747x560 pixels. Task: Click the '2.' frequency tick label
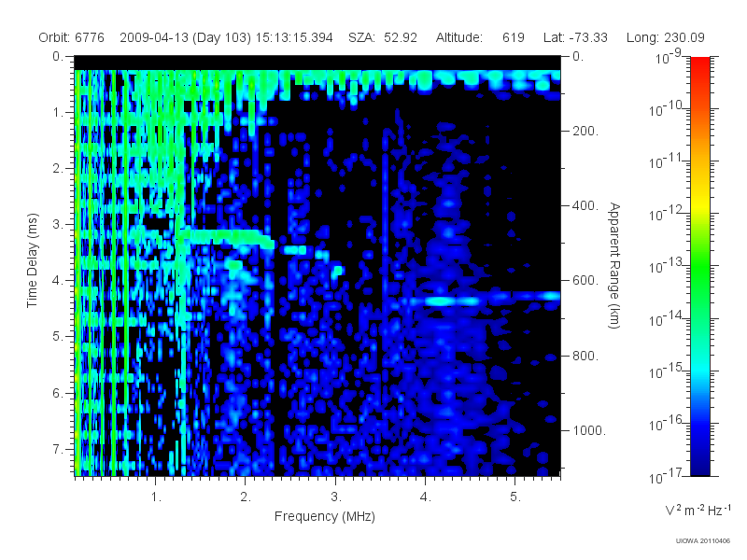coord(246,497)
